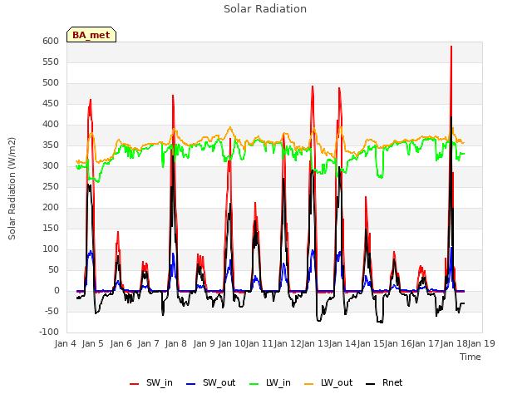The image size is (532, 399).
Task: Click the 400 y-axis tick label
Action: (51, 124)
